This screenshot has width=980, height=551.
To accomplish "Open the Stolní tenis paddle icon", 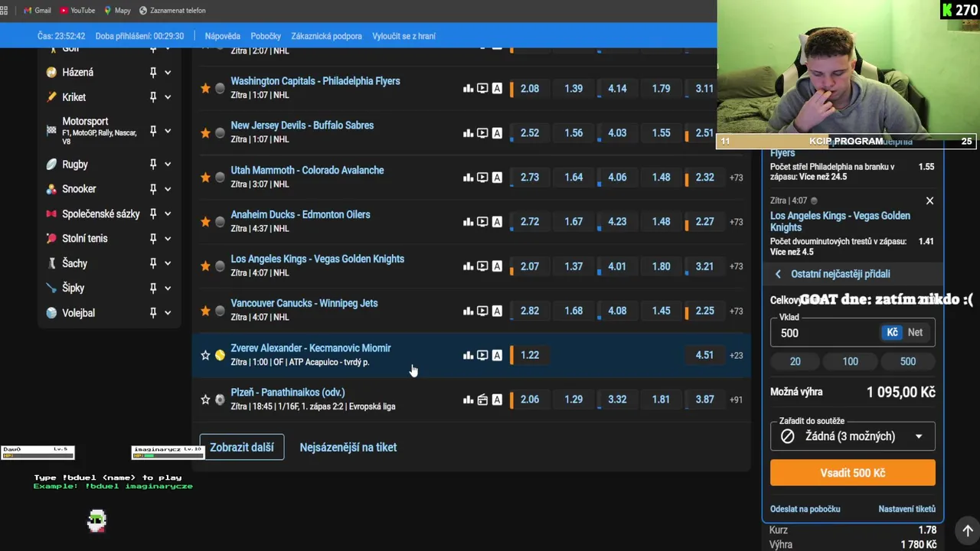I will pyautogui.click(x=51, y=239).
